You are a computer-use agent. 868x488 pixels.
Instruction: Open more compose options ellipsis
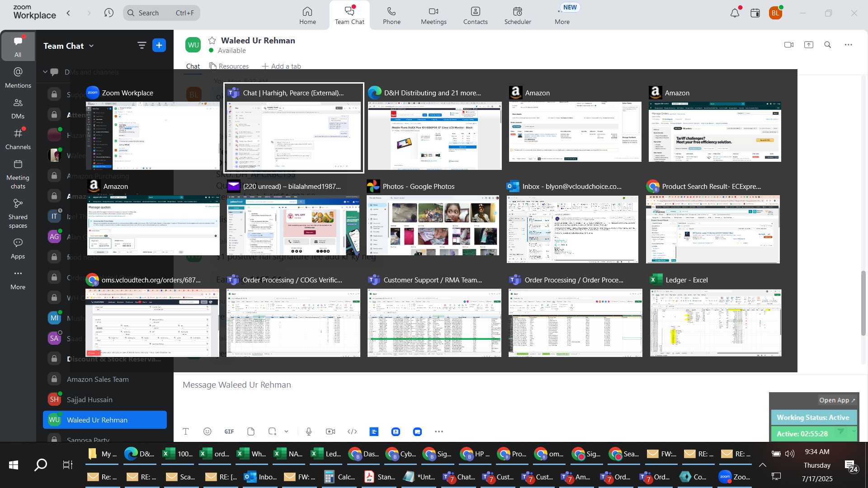pyautogui.click(x=439, y=432)
